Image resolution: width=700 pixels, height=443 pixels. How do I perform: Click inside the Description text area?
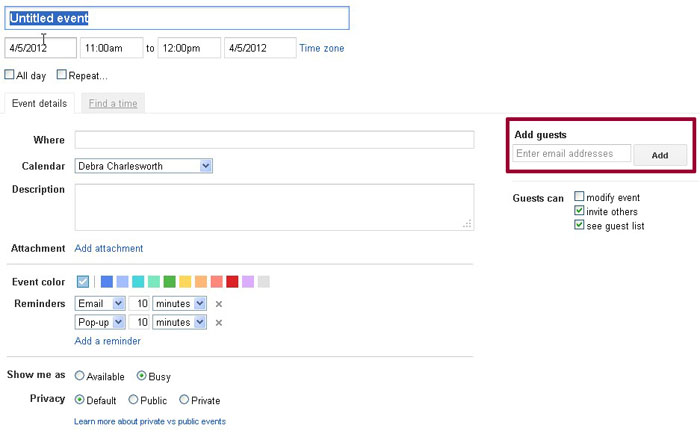click(275, 207)
